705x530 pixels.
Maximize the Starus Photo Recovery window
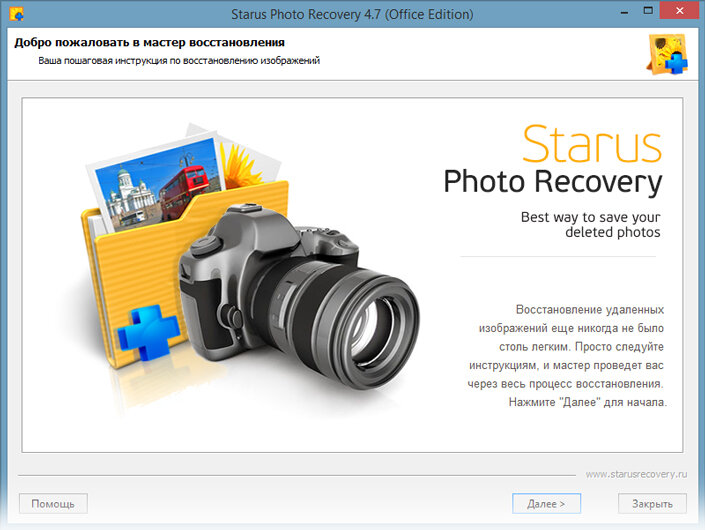point(648,11)
